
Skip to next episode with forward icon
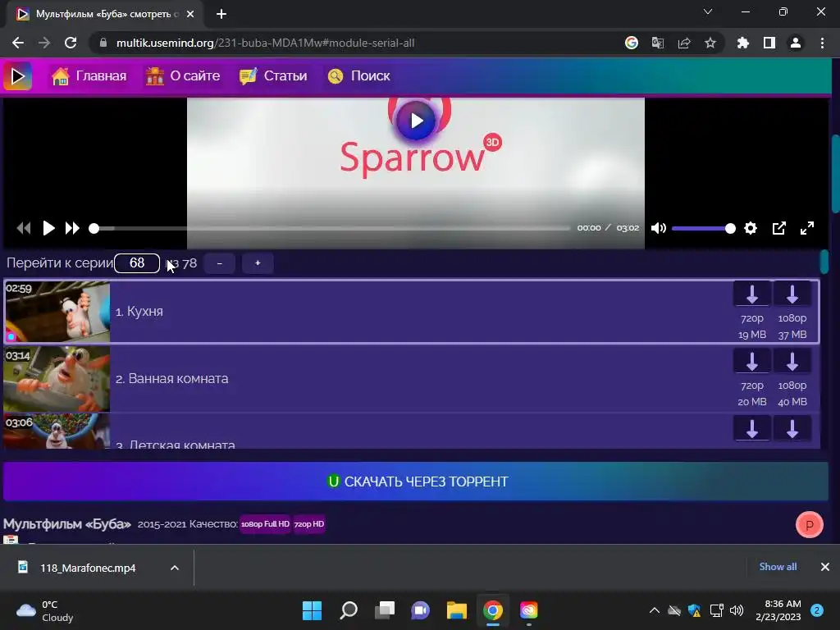pos(72,228)
